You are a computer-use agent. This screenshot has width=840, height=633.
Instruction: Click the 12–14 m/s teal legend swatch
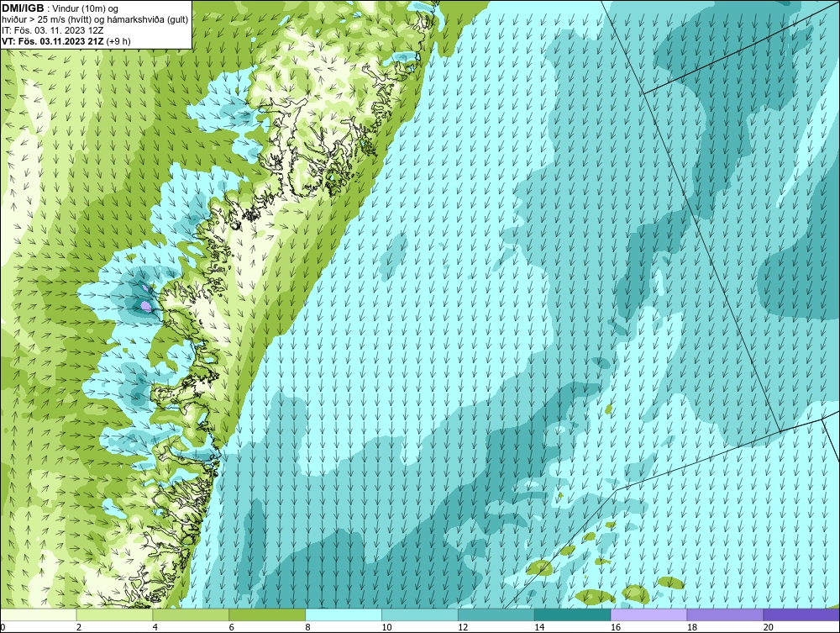tap(496, 615)
